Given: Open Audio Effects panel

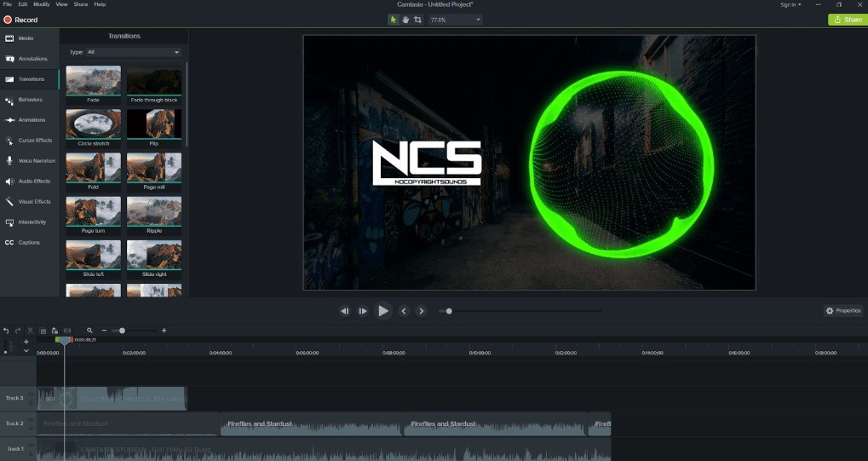Looking at the screenshot, I should pyautogui.click(x=29, y=182).
